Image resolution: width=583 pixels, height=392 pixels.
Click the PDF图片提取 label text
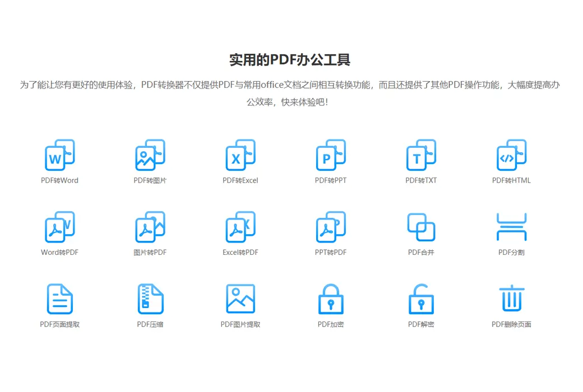[x=240, y=325]
